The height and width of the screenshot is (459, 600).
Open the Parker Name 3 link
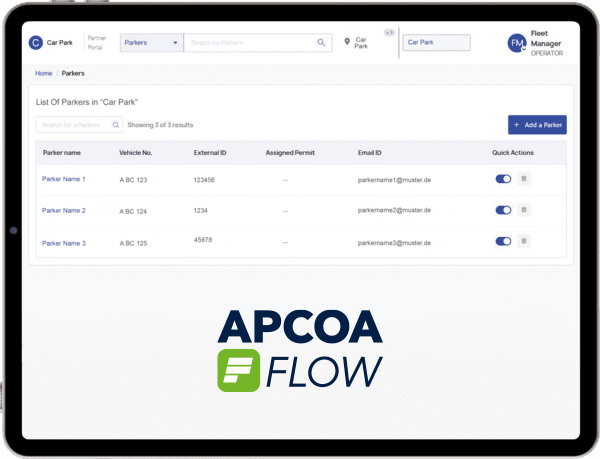[x=64, y=243]
